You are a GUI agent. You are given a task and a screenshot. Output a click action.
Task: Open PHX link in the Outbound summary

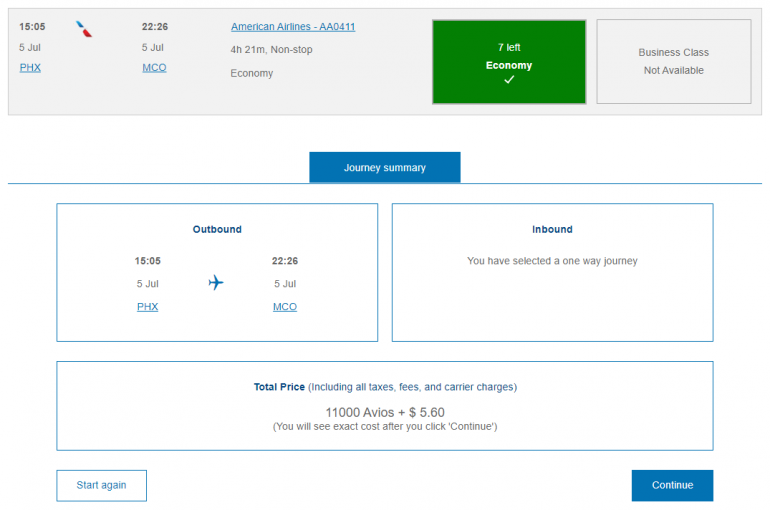pyautogui.click(x=147, y=307)
